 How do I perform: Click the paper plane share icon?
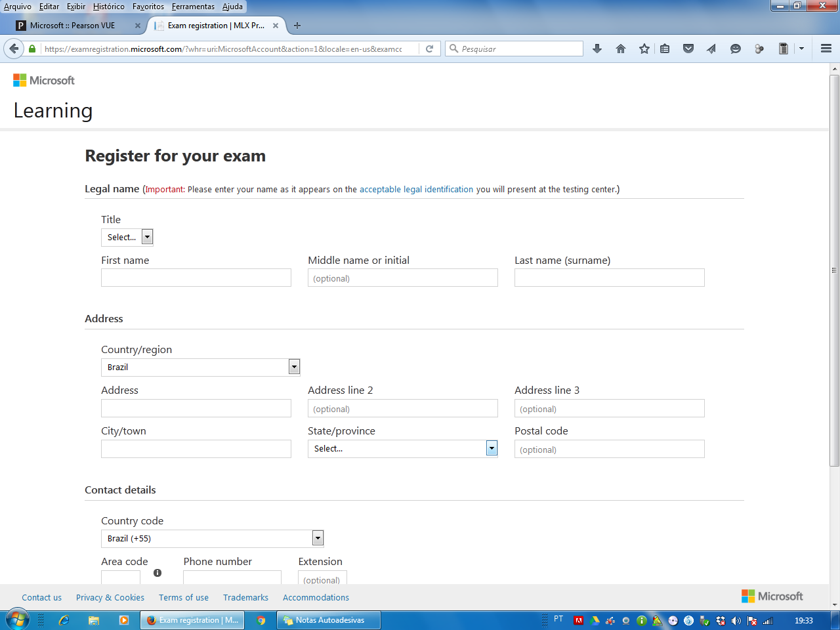tap(711, 49)
